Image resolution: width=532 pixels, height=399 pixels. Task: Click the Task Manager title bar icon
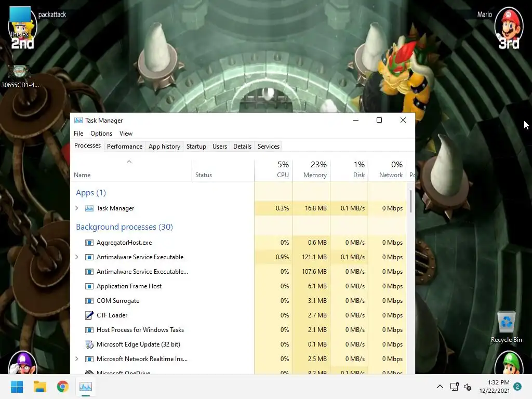(78, 120)
